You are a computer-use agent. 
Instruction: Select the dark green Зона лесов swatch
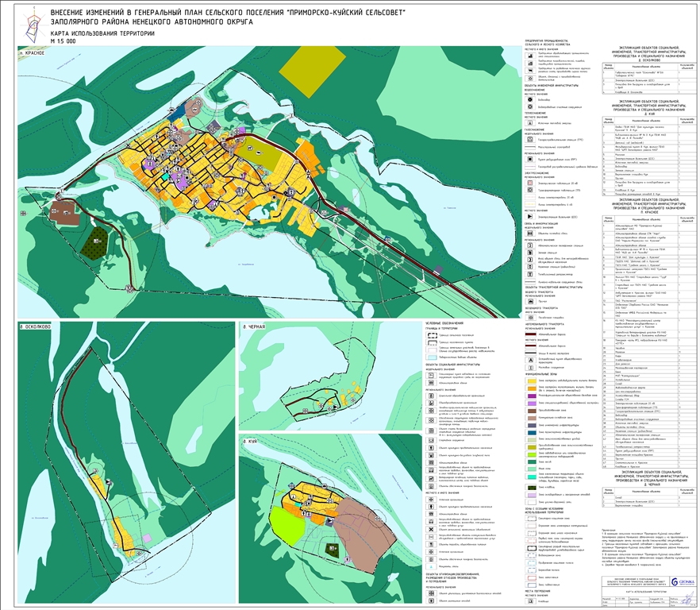(530, 461)
